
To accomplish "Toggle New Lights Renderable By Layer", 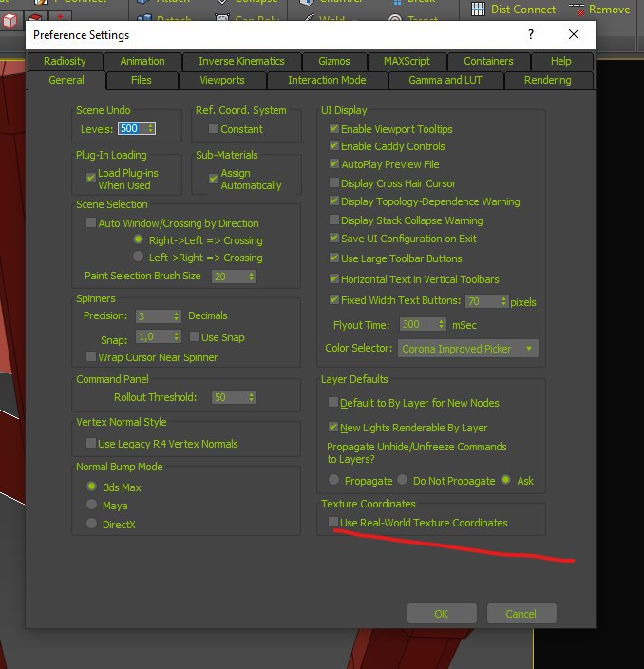I will 333,427.
